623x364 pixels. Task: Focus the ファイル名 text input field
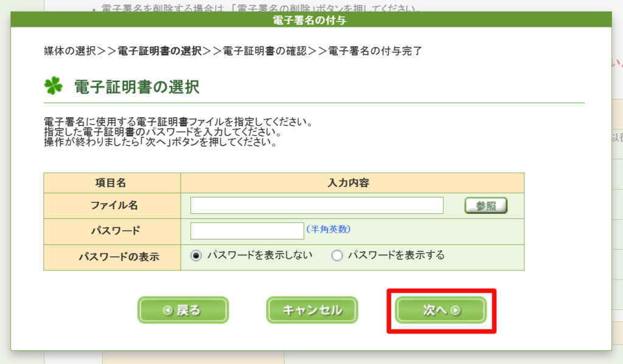coord(316,205)
